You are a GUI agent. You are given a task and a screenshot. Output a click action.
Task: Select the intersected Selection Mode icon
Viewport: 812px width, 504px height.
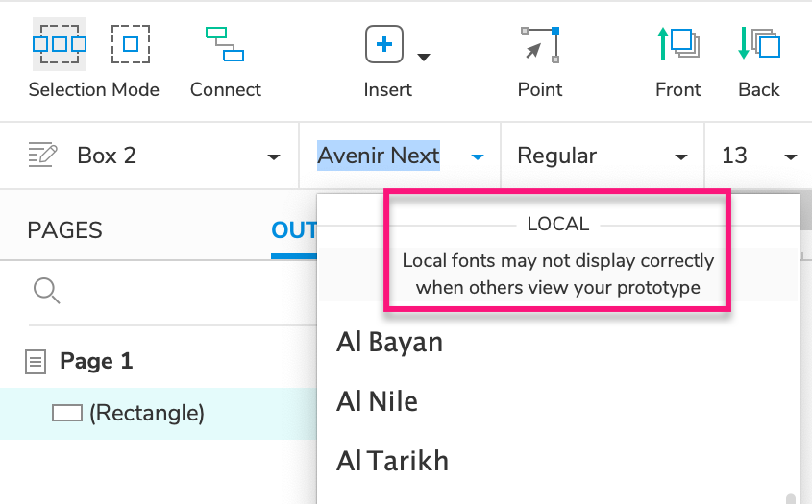60,44
